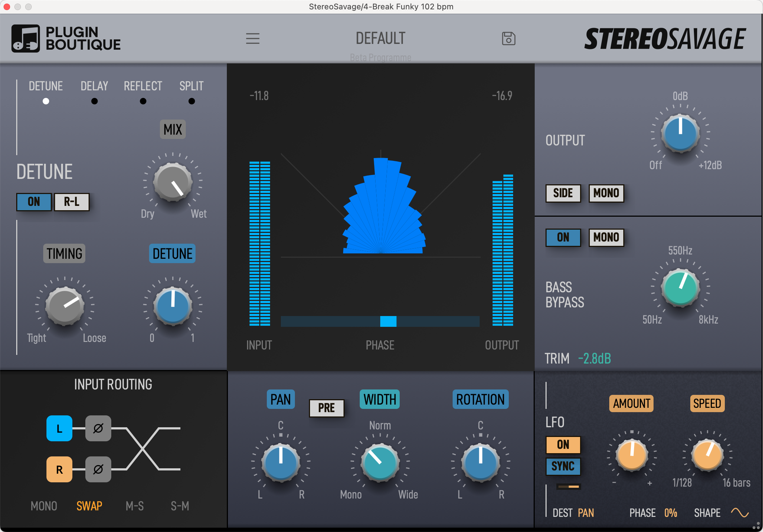The width and height of the screenshot is (763, 532).
Task: Select the REFLECT effect mode
Action: point(143,101)
